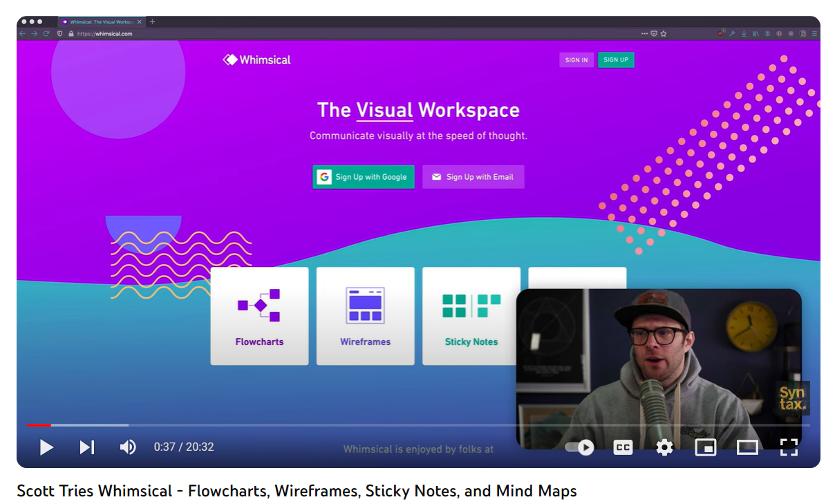Turn on closed captions
The image size is (835, 504).
pyautogui.click(x=623, y=447)
